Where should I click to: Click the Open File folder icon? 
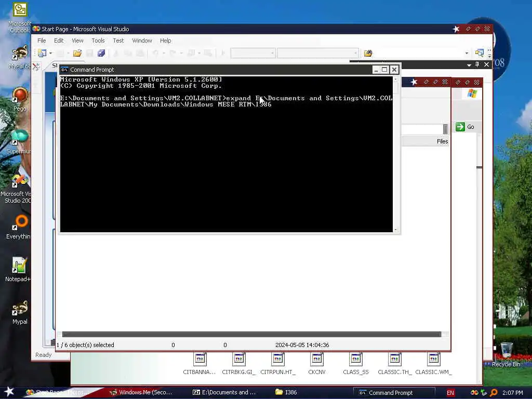point(77,53)
